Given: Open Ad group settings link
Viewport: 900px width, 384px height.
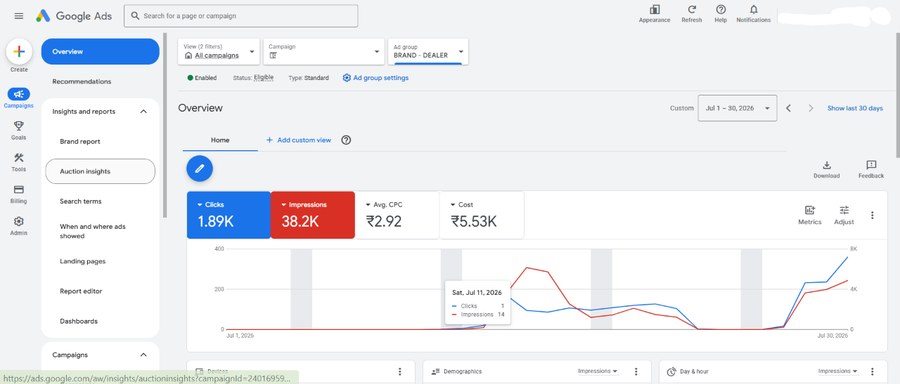Looking at the screenshot, I should 376,77.
